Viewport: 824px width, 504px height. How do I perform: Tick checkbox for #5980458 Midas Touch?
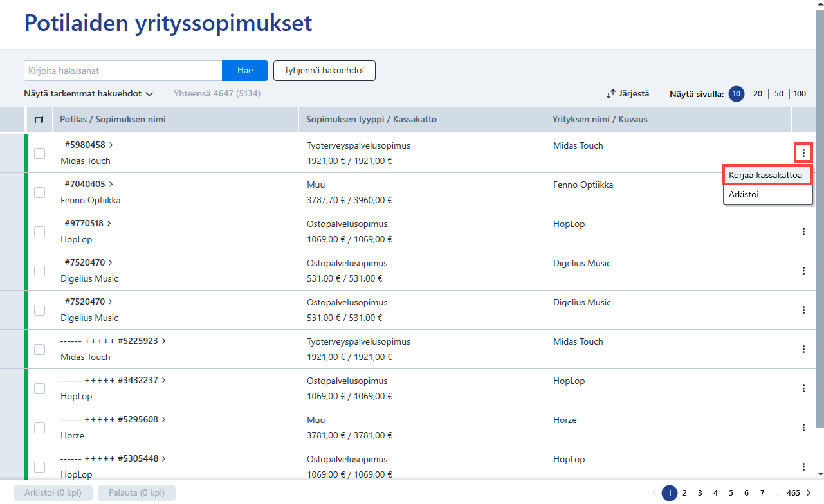coord(40,153)
